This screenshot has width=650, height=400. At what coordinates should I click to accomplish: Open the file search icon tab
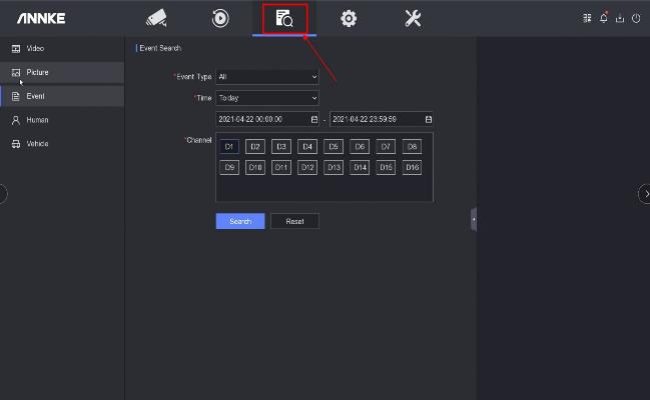284,18
